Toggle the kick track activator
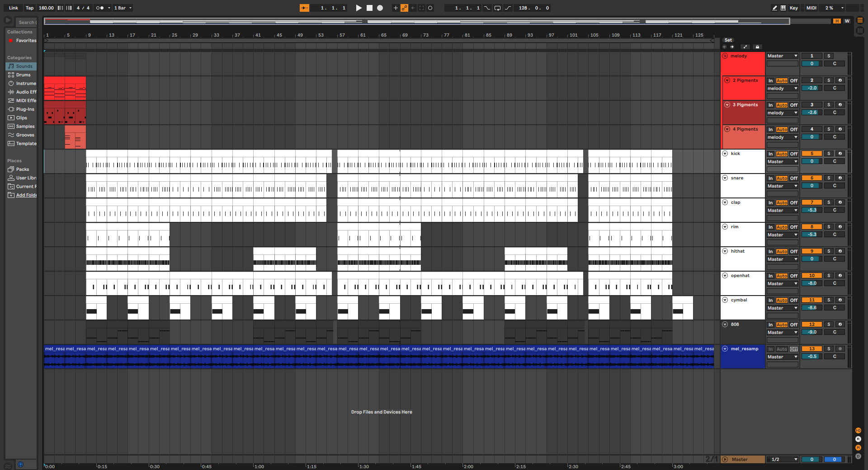 811,154
